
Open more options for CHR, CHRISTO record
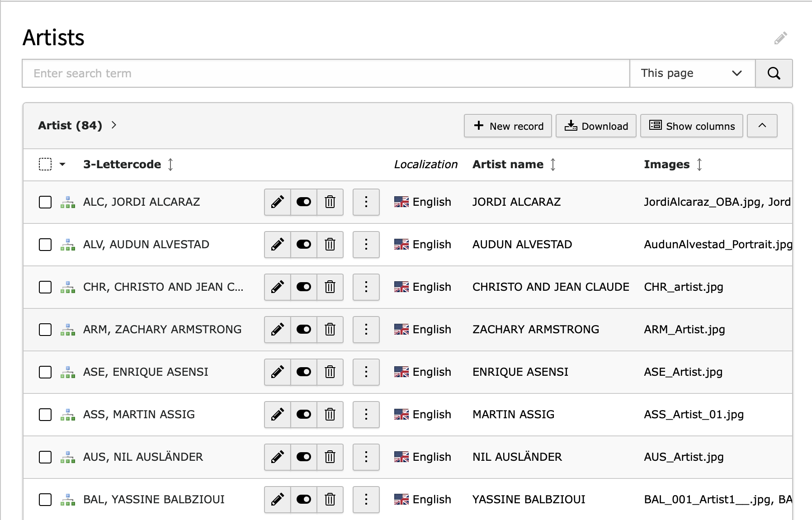click(366, 287)
